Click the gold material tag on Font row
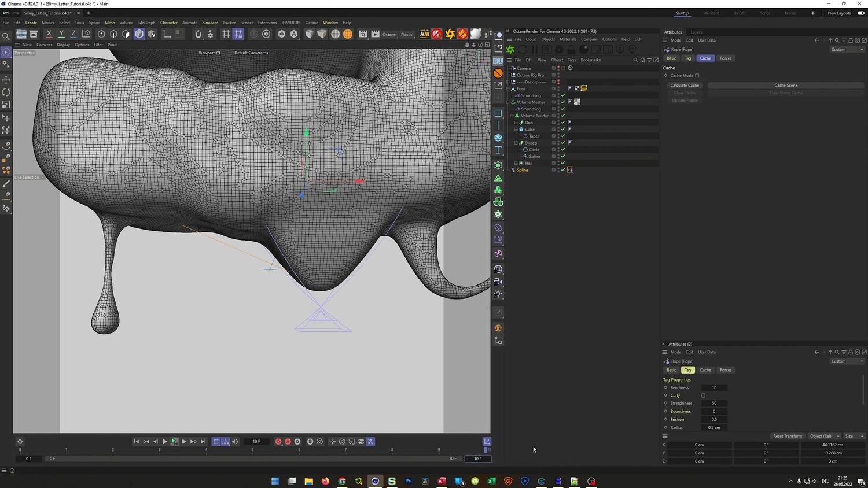 584,88
